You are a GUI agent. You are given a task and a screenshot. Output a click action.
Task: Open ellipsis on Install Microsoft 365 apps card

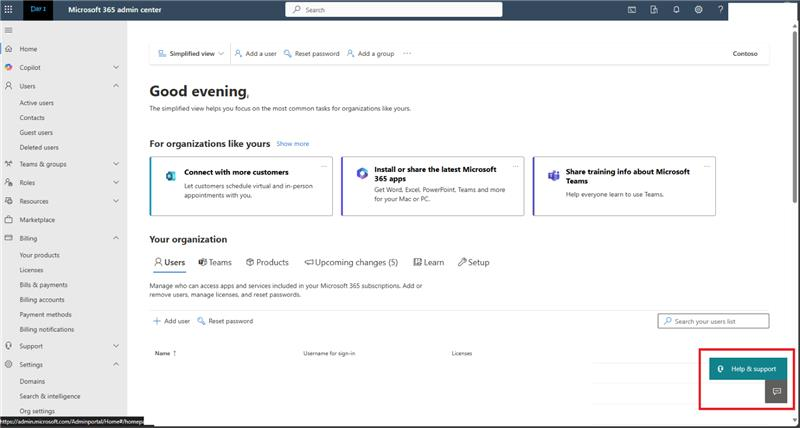[x=515, y=166]
